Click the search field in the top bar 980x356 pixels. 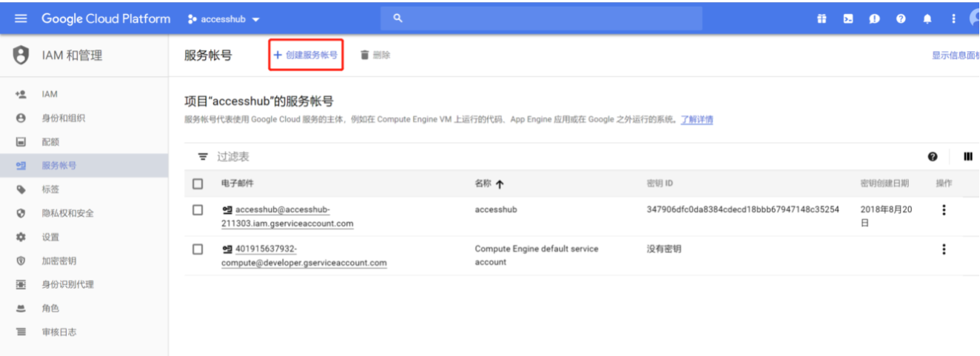[542, 18]
